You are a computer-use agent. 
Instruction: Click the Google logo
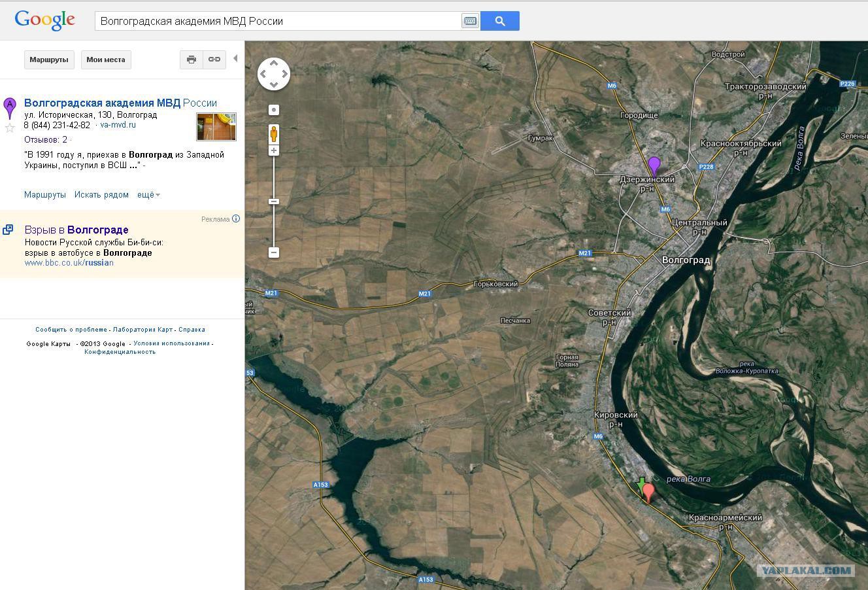[x=44, y=20]
